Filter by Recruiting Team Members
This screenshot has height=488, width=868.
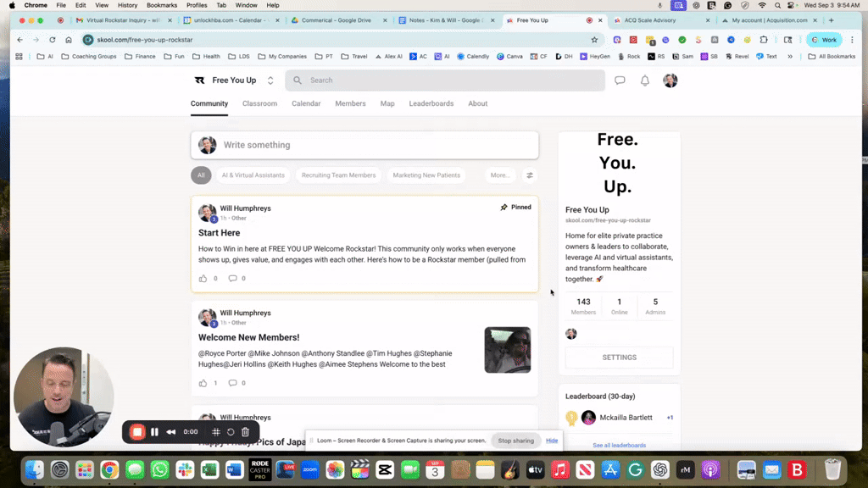pos(338,175)
